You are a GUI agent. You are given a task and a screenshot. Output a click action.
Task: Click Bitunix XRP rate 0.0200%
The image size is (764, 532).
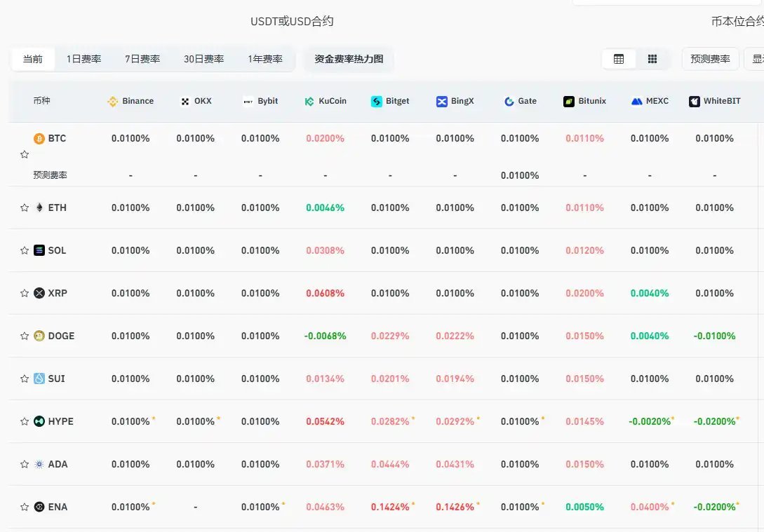[584, 293]
